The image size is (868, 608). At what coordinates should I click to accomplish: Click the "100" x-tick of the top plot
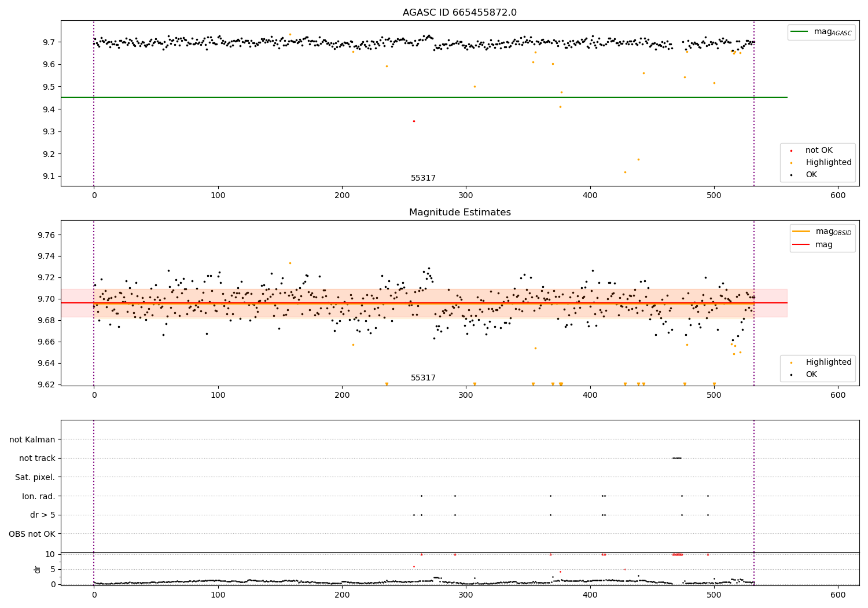click(x=218, y=196)
